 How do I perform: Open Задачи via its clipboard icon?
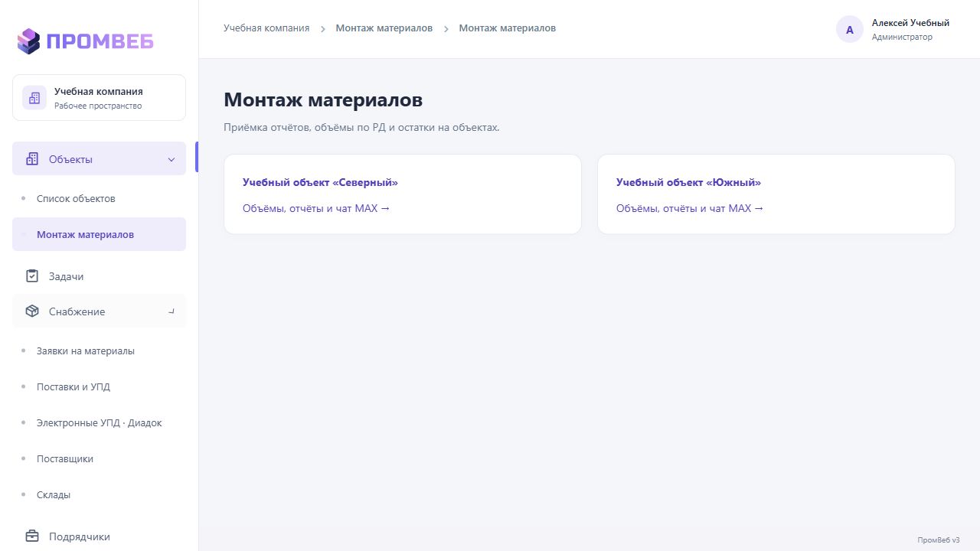pyautogui.click(x=32, y=276)
